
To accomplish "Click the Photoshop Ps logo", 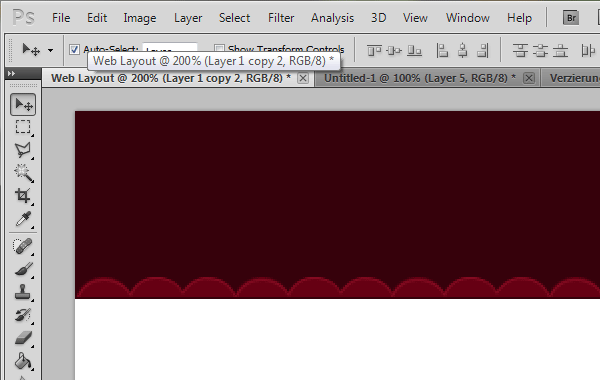I will click(23, 18).
